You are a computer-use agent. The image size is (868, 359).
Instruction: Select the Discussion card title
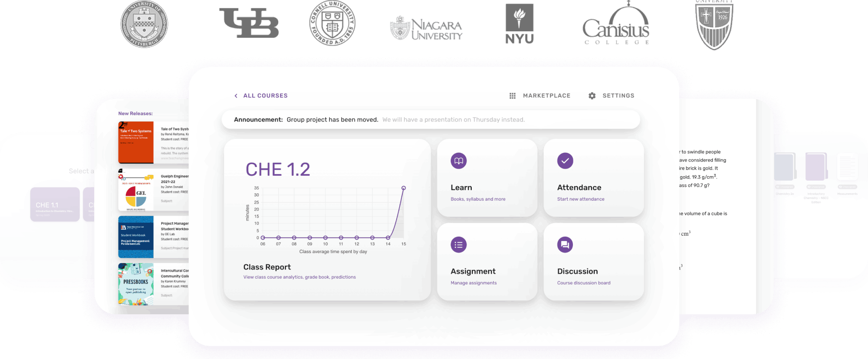pyautogui.click(x=577, y=271)
